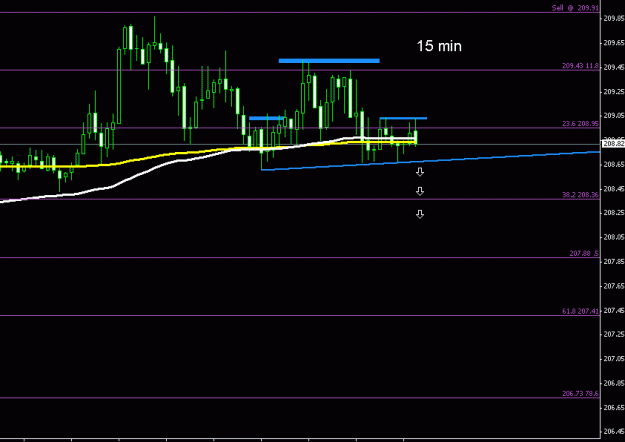Click 207.65 on the price axis

614,286
